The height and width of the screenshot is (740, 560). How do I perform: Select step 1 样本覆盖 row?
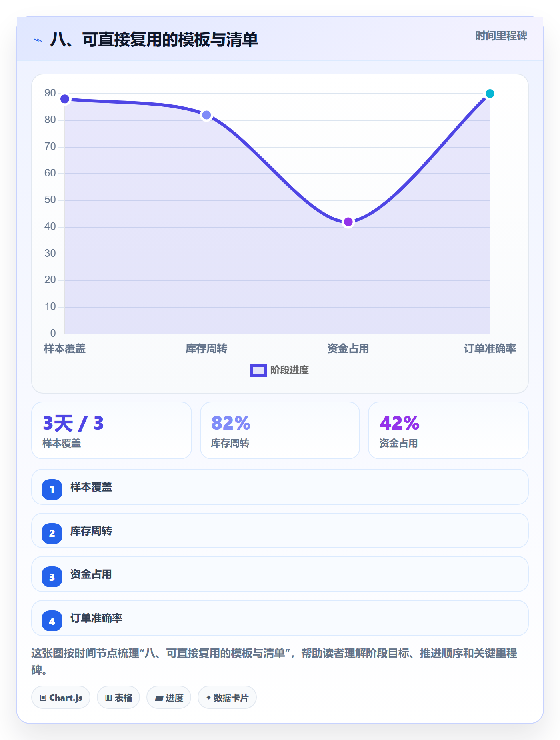coord(280,487)
